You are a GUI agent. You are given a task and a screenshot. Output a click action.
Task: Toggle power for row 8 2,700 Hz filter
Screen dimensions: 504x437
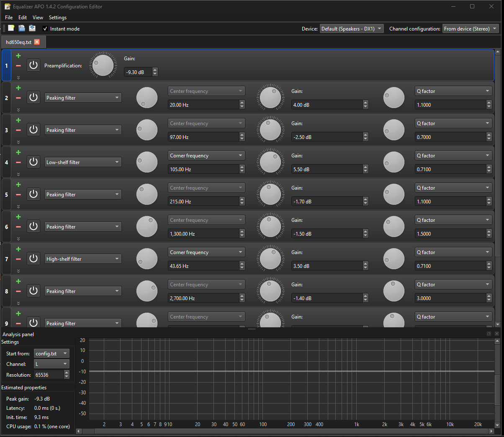(x=33, y=291)
